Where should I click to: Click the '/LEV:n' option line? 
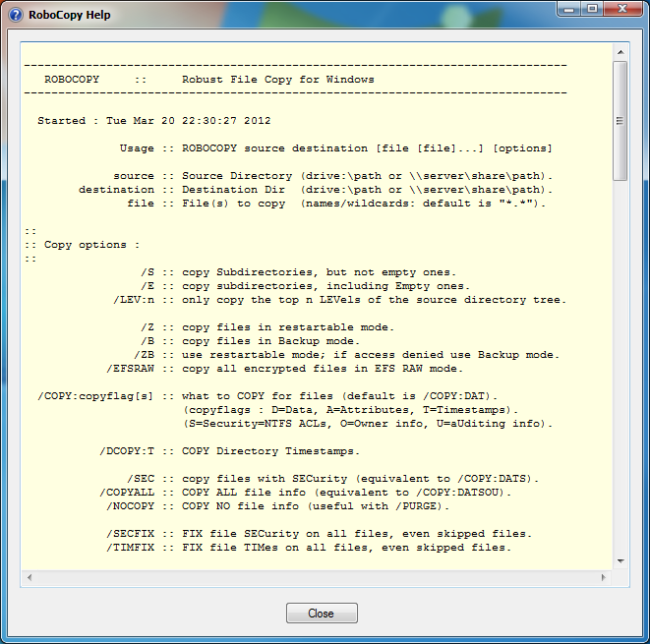(340, 300)
